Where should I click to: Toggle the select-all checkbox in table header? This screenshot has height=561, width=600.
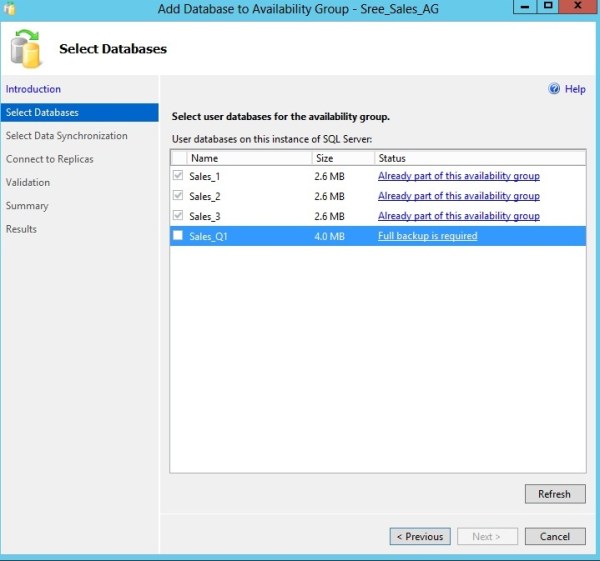coord(178,158)
